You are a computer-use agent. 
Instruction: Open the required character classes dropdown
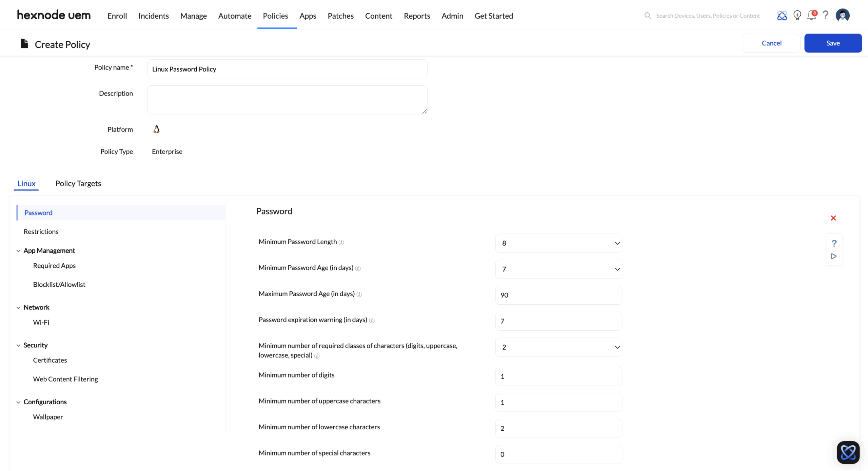tap(558, 347)
